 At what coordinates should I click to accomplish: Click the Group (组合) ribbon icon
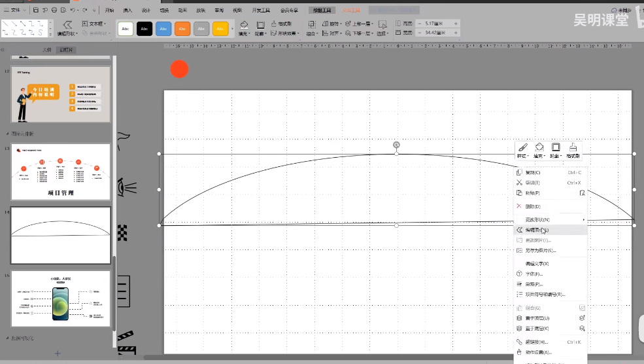tap(312, 25)
